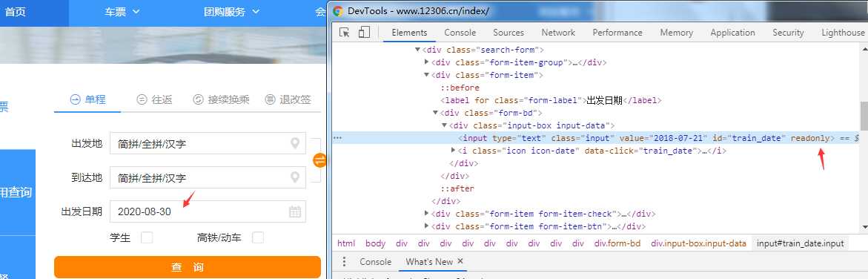
Task: Click the 到达地 input field
Action: click(x=208, y=177)
